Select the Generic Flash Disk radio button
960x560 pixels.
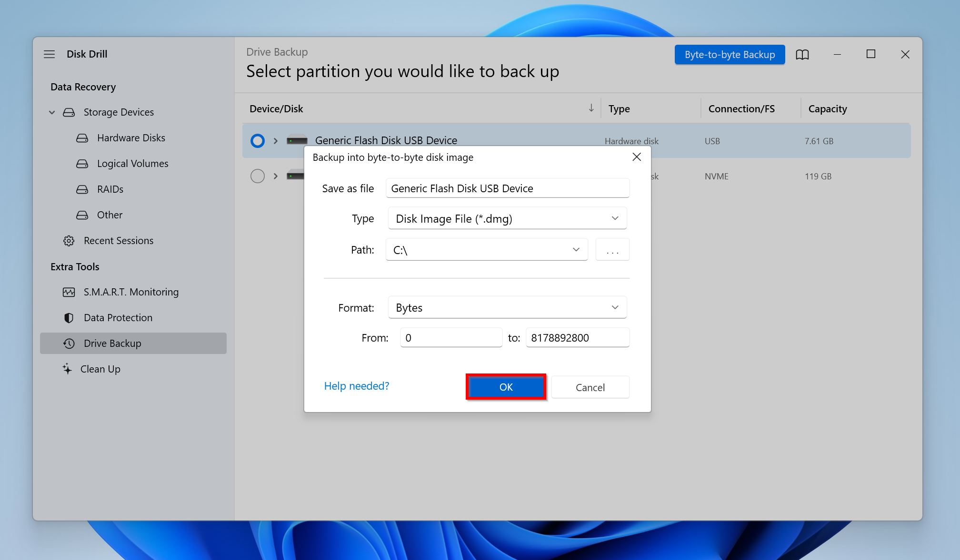click(257, 141)
